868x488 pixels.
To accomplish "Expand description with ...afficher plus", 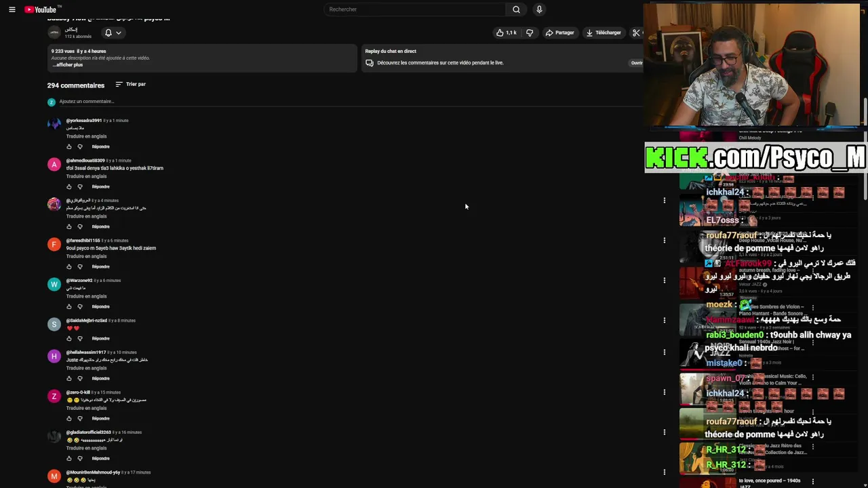I will (x=68, y=65).
